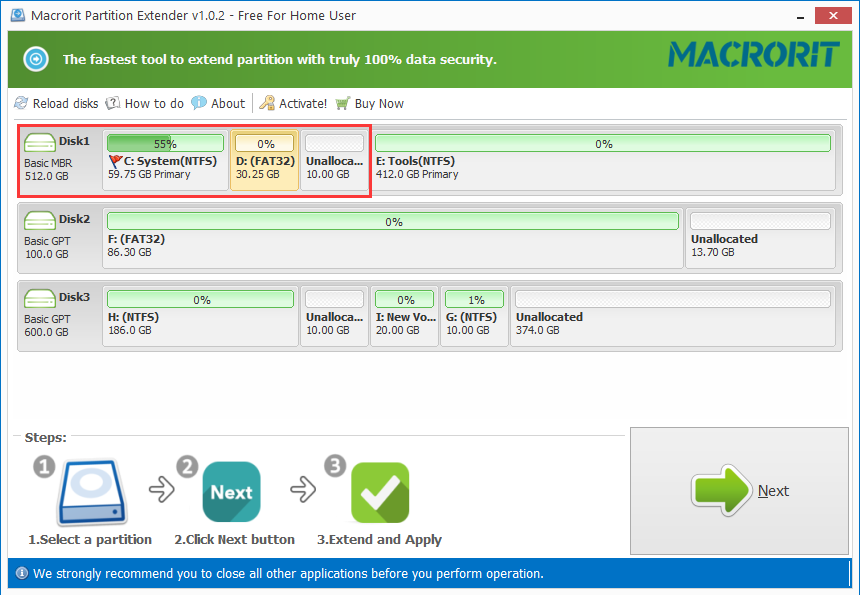This screenshot has height=595, width=860.
Task: Select the H: (NTFS) 186.0 GB partition
Action: pos(200,316)
